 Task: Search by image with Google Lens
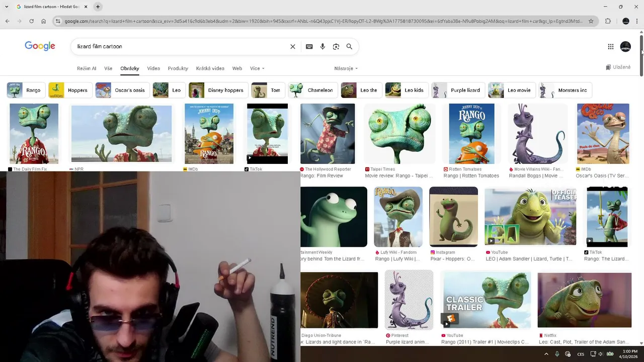coord(336,46)
